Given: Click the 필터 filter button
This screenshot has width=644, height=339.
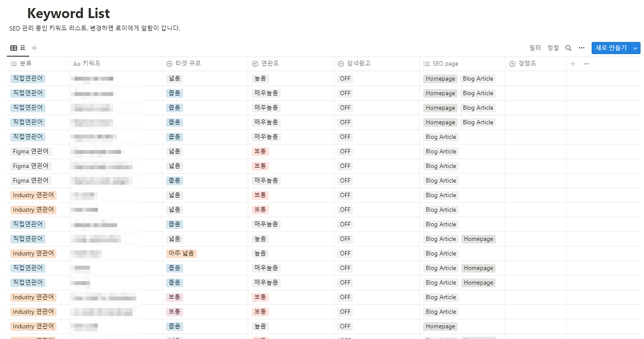Looking at the screenshot, I should point(535,48).
